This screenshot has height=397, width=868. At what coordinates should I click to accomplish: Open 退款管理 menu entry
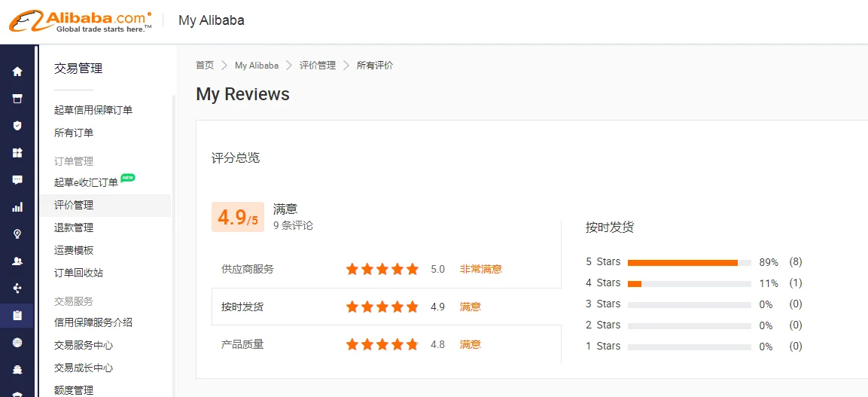pyautogui.click(x=74, y=228)
